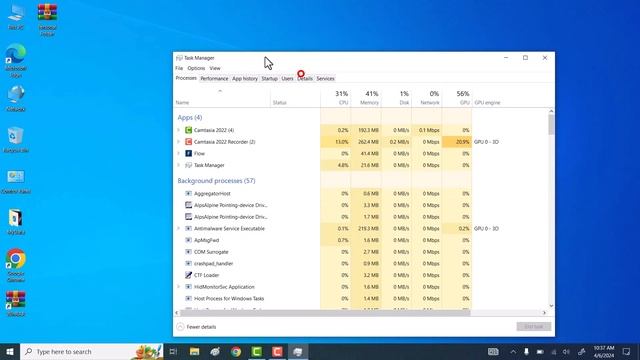Open Microsoft Edge desktop shortcut
The height and width of the screenshot is (360, 640).
coord(16,60)
